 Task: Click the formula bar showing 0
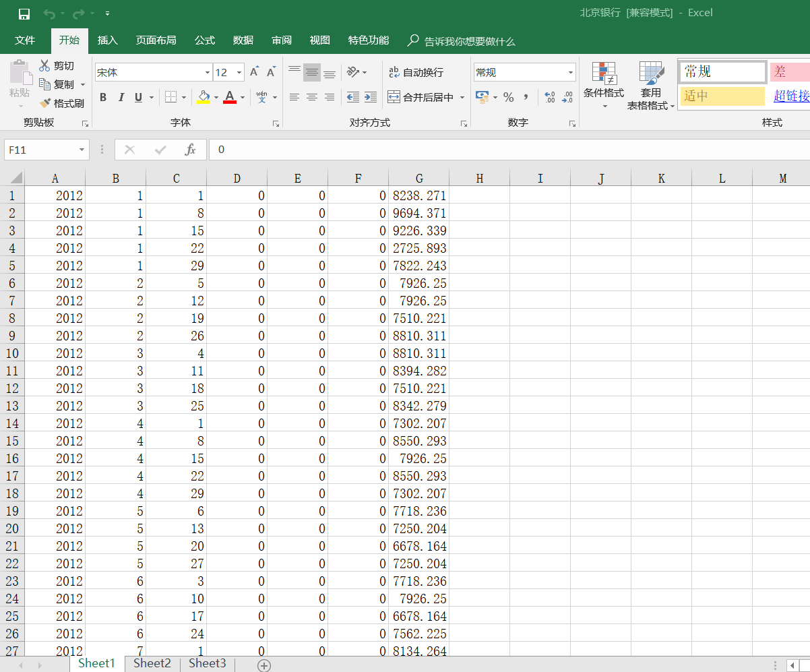(x=509, y=150)
